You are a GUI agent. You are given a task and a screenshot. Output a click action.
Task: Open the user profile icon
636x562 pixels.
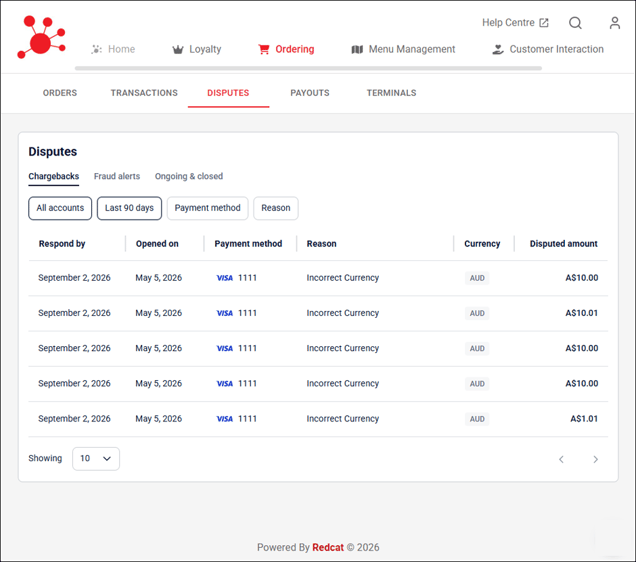pyautogui.click(x=615, y=23)
